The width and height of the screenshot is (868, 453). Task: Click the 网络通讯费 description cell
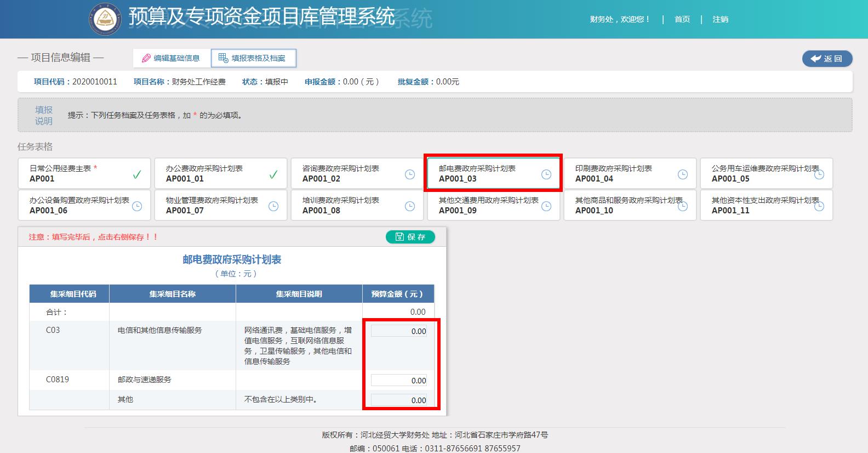pos(299,346)
